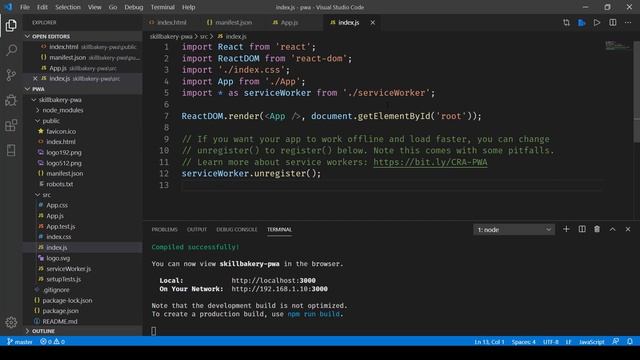Click Spaces: 4 indentation status item

click(x=523, y=342)
